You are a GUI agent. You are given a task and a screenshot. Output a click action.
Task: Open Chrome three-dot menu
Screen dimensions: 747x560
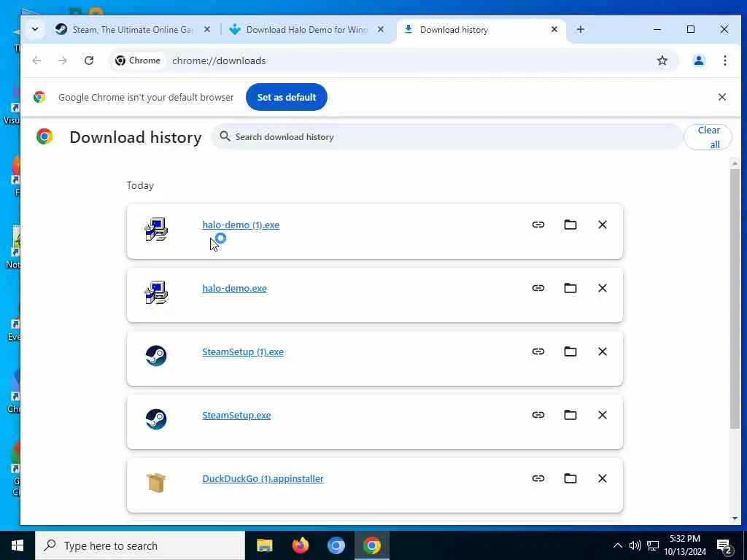[x=724, y=61]
